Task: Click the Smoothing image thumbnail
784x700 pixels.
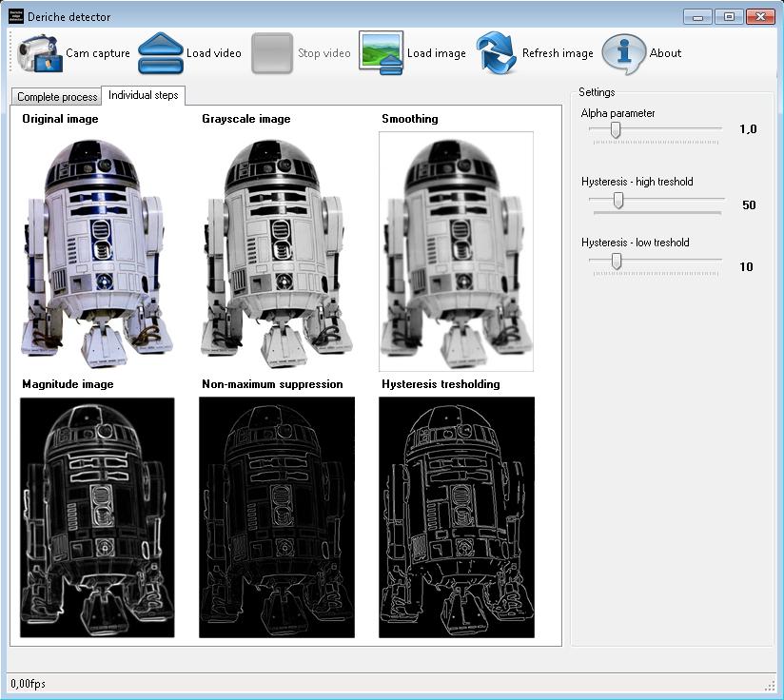Action: [456, 251]
